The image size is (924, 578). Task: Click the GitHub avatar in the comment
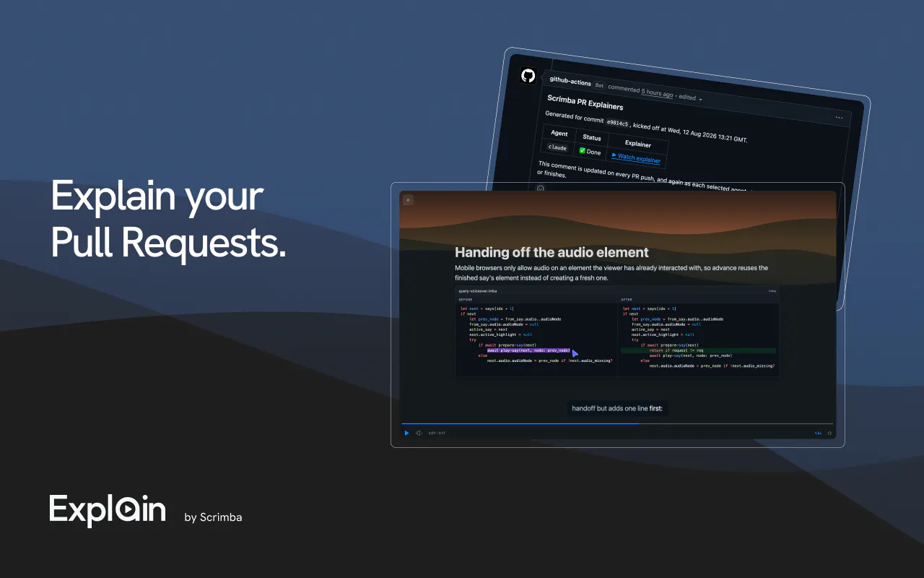[x=528, y=75]
